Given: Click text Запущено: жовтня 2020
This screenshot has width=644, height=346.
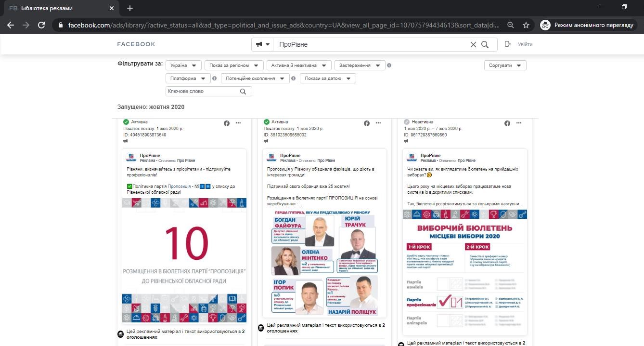Looking at the screenshot, I should (x=151, y=107).
